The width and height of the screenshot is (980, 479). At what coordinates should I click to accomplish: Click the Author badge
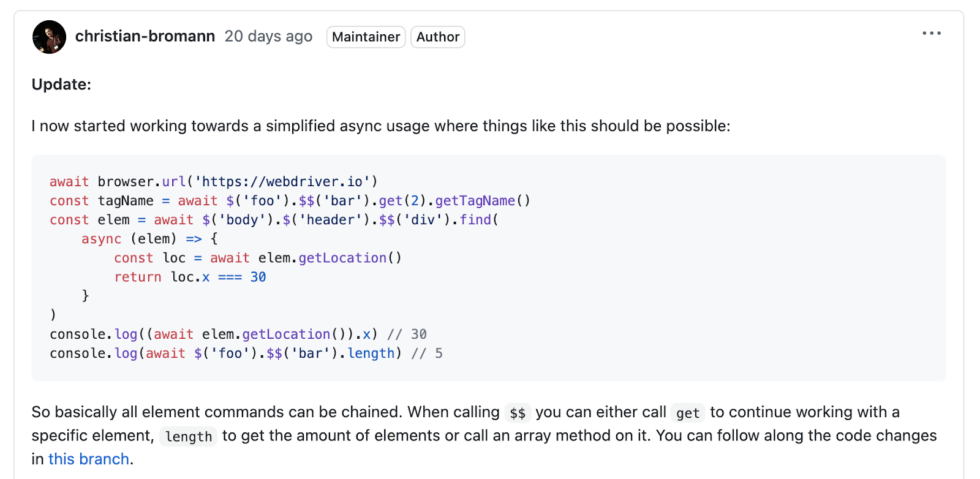coord(437,37)
